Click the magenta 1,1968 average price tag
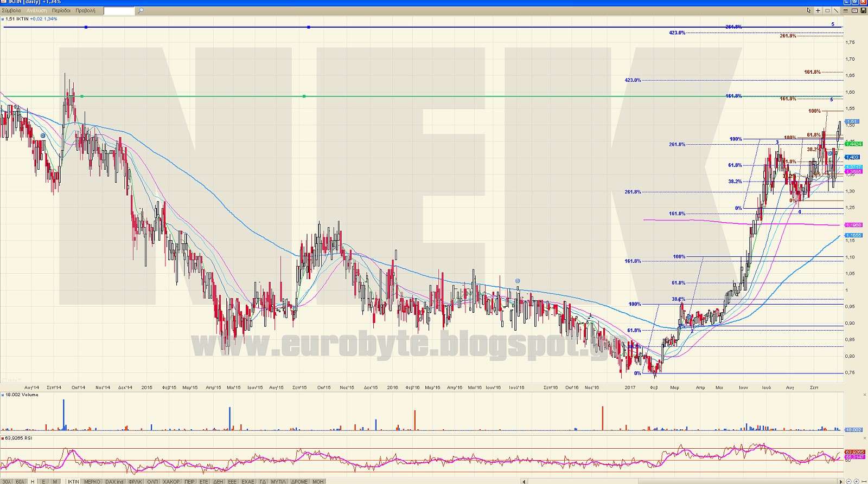This screenshot has width=868, height=484. [854, 225]
